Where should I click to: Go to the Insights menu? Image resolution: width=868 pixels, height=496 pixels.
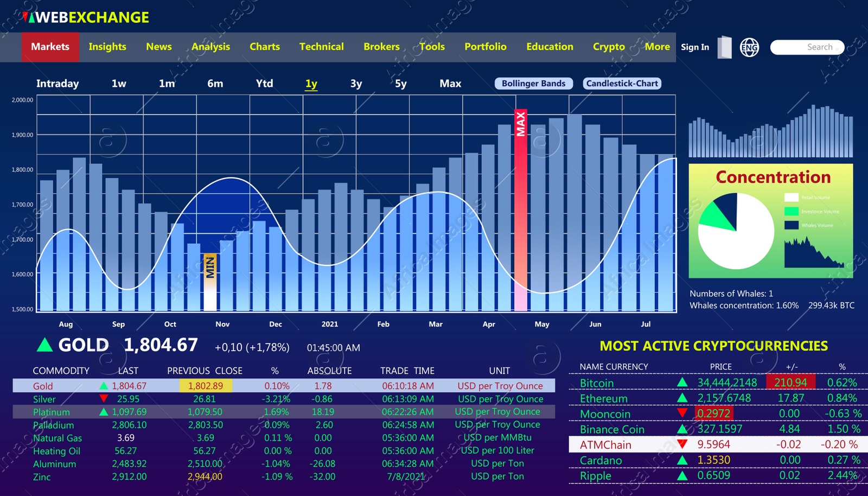(x=107, y=47)
